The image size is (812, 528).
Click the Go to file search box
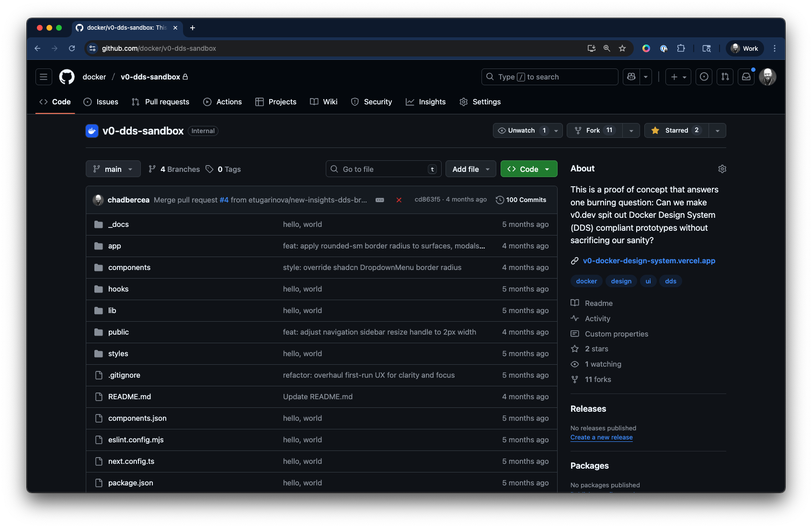coord(383,169)
